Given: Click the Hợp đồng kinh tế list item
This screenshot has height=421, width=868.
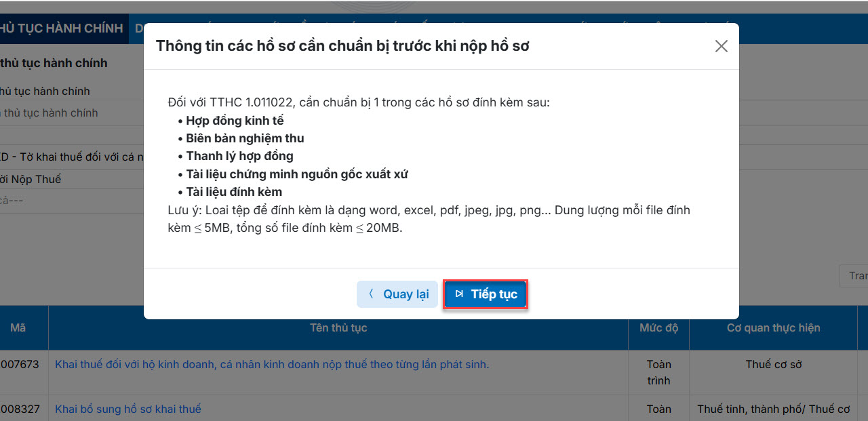Looking at the screenshot, I should [235, 121].
